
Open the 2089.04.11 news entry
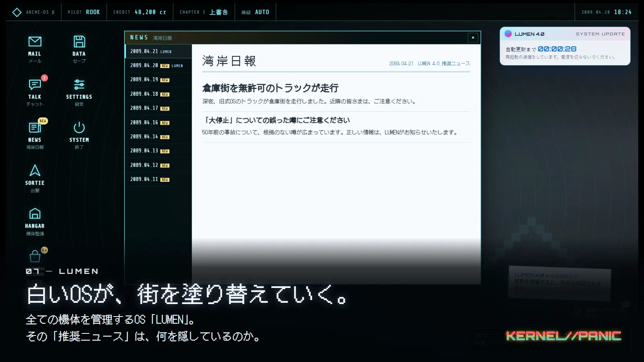click(158, 179)
